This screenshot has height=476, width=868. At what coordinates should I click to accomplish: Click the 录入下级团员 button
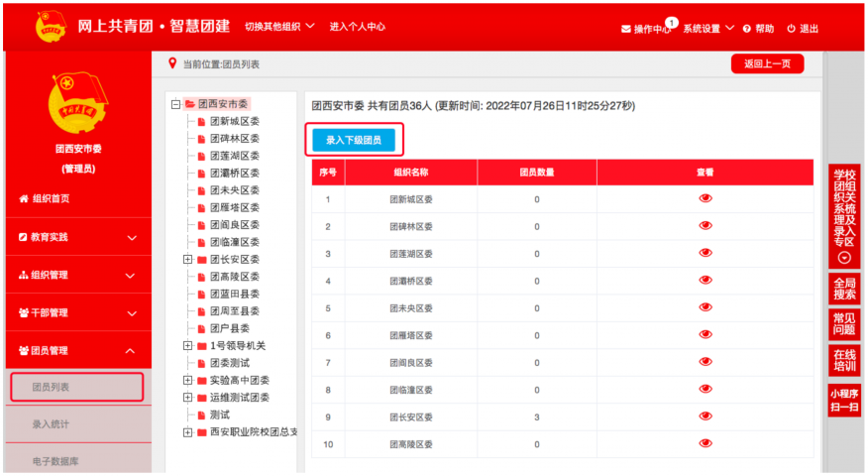coord(353,141)
